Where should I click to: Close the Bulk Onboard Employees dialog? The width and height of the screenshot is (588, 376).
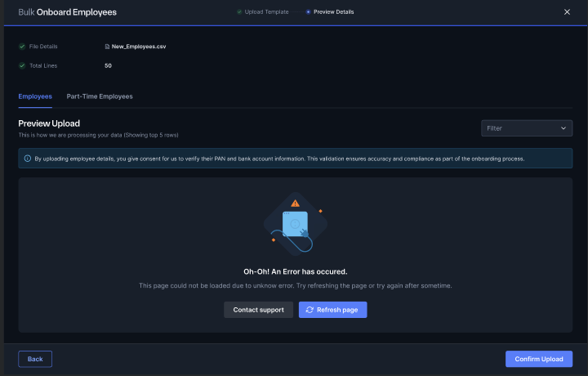567,12
